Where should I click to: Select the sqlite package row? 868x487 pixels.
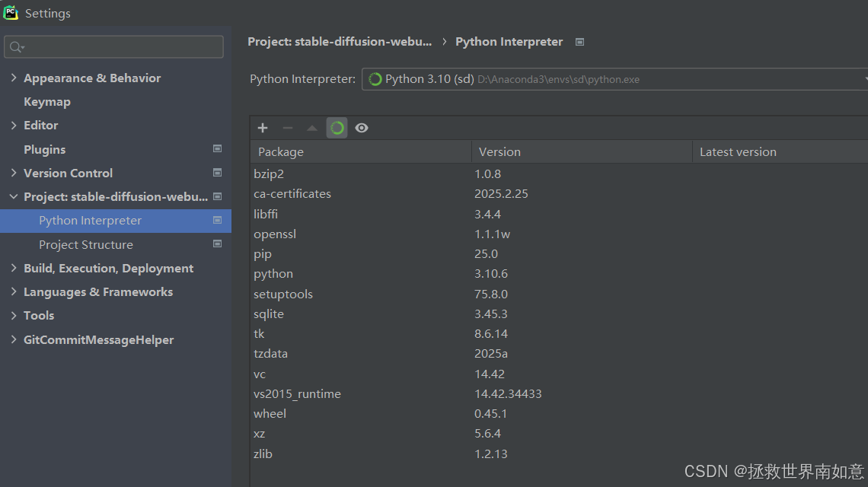pyautogui.click(x=559, y=314)
